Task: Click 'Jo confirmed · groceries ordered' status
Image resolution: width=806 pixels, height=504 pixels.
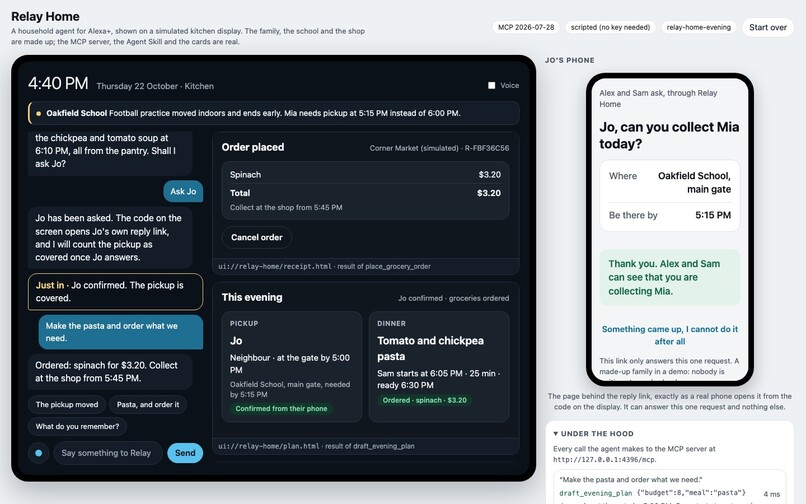Action: 453,298
